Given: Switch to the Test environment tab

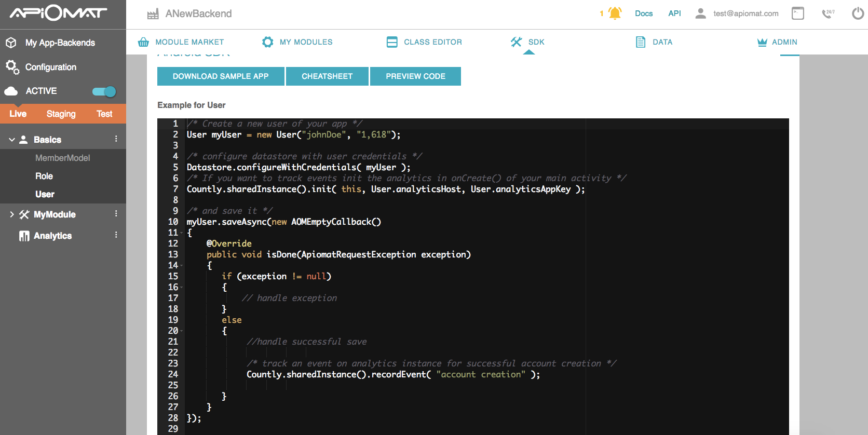Looking at the screenshot, I should point(104,114).
